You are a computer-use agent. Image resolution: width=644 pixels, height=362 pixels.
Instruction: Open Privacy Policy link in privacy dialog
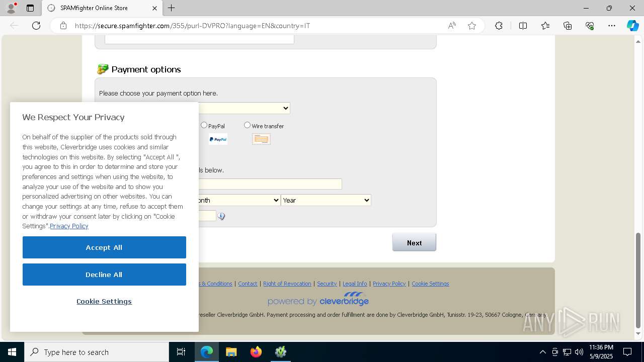[69, 226]
